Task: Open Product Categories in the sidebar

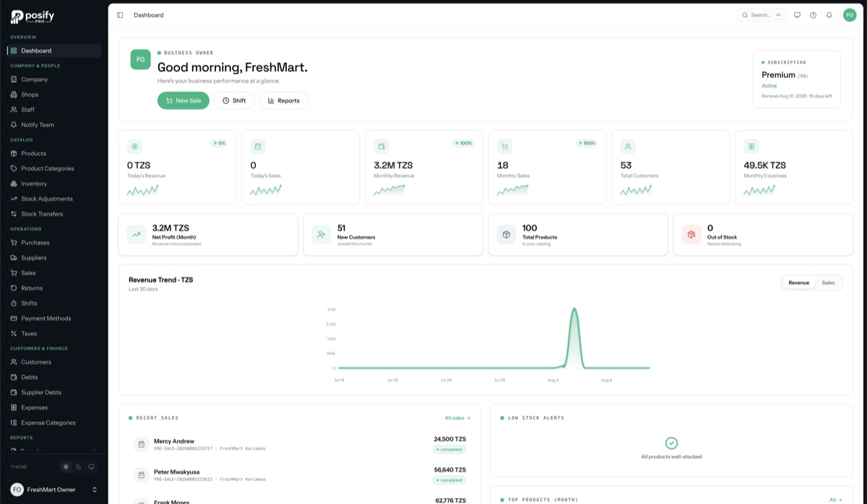Action: [54, 168]
